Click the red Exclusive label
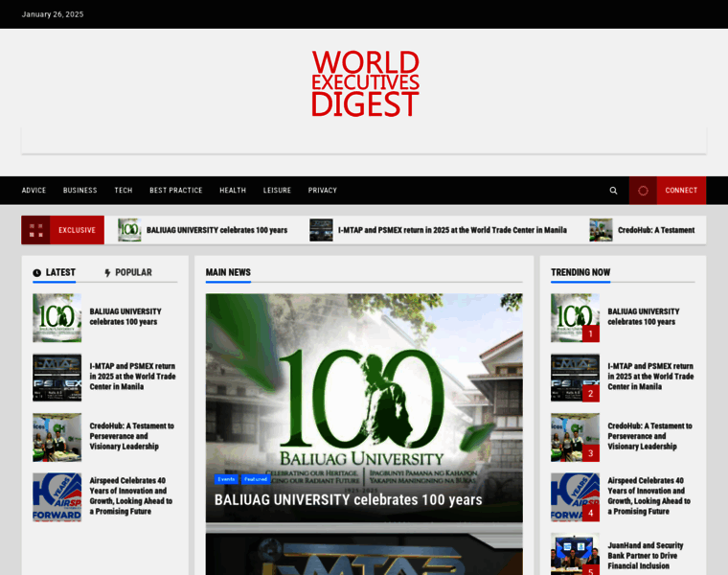 pos(77,230)
